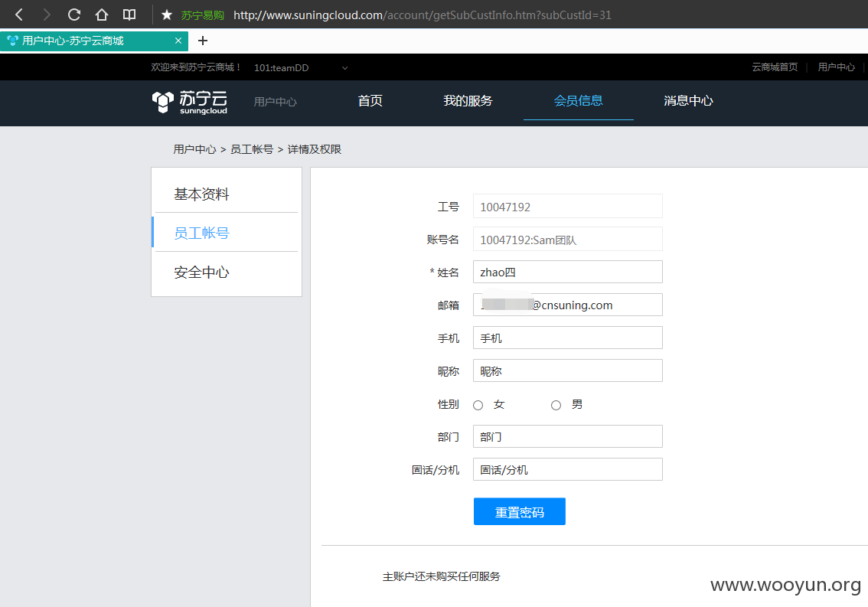Viewport: 868px width, 607px height.
Task: Click the 工号 field showing 10047192
Action: click(x=567, y=207)
